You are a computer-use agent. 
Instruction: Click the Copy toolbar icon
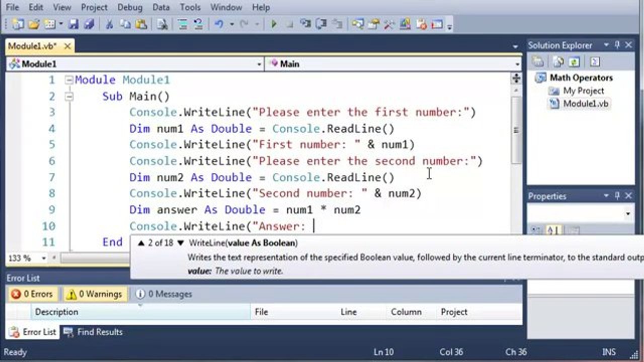click(125, 24)
